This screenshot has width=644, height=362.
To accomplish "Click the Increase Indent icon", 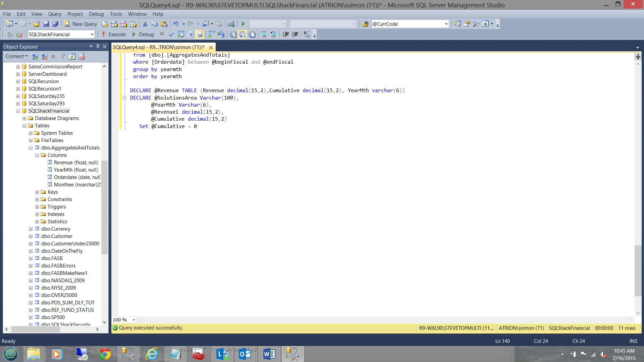I will click(x=295, y=34).
